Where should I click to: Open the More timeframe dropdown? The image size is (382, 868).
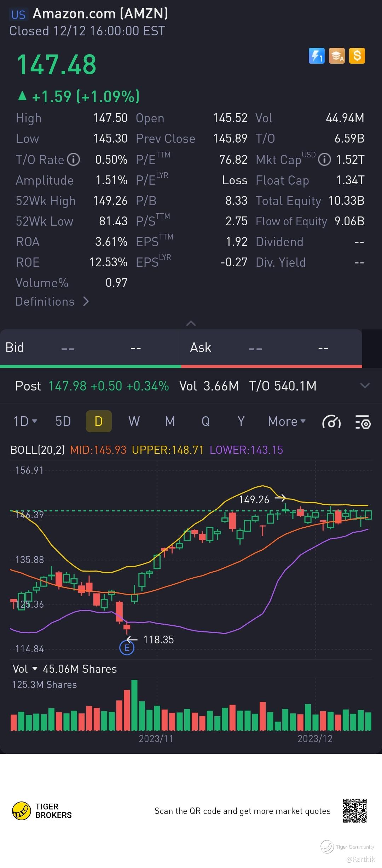[286, 422]
